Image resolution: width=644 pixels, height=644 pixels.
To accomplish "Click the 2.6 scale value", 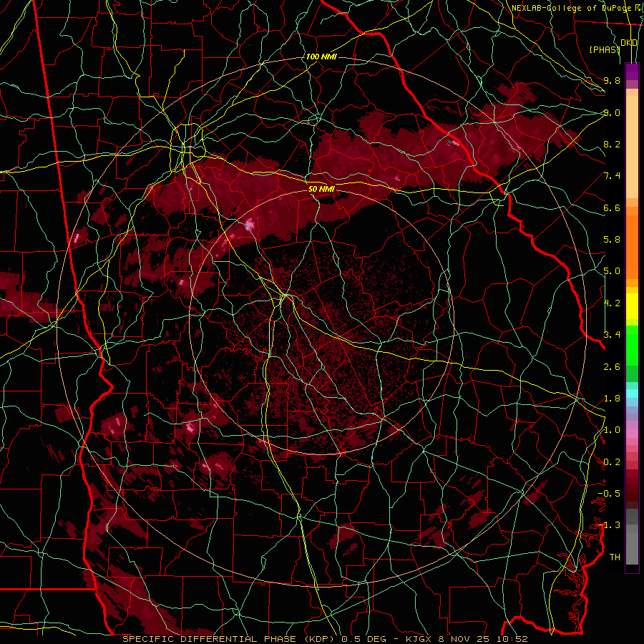I will tap(612, 367).
